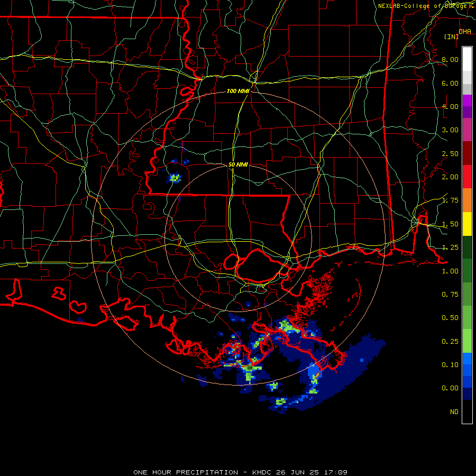Pick the pink swatch beside 3.00
Viewport: 476px width, 476px height.
(467, 130)
